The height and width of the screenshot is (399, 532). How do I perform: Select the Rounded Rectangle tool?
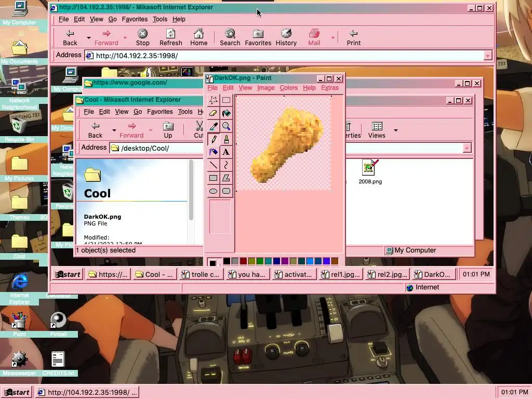[227, 191]
